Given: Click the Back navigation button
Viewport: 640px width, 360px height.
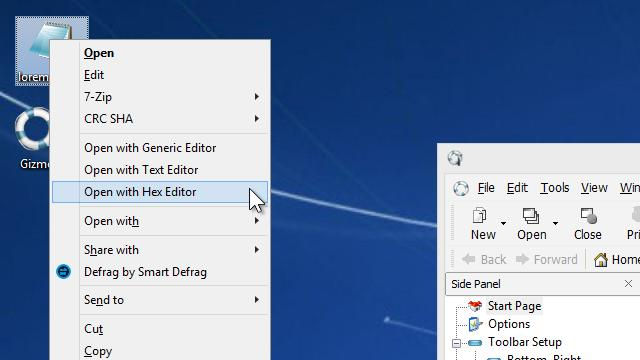Looking at the screenshot, I should [484, 259].
